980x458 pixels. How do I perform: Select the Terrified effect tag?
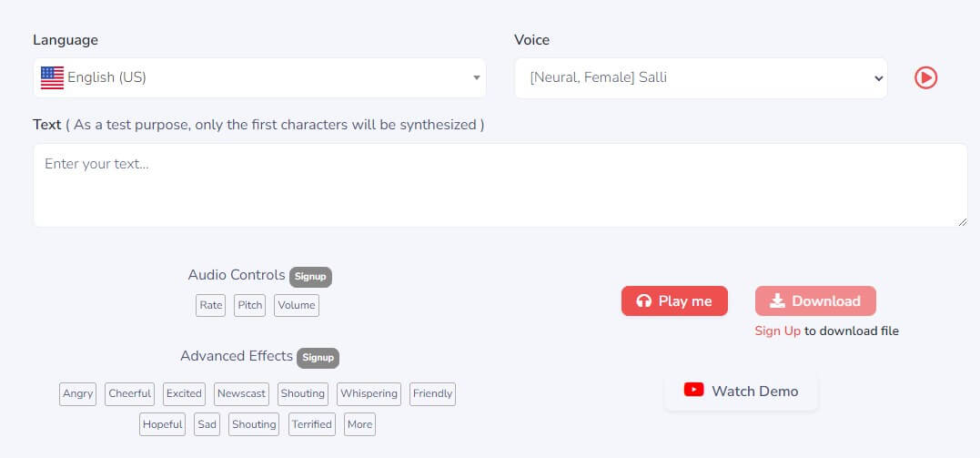coord(312,424)
